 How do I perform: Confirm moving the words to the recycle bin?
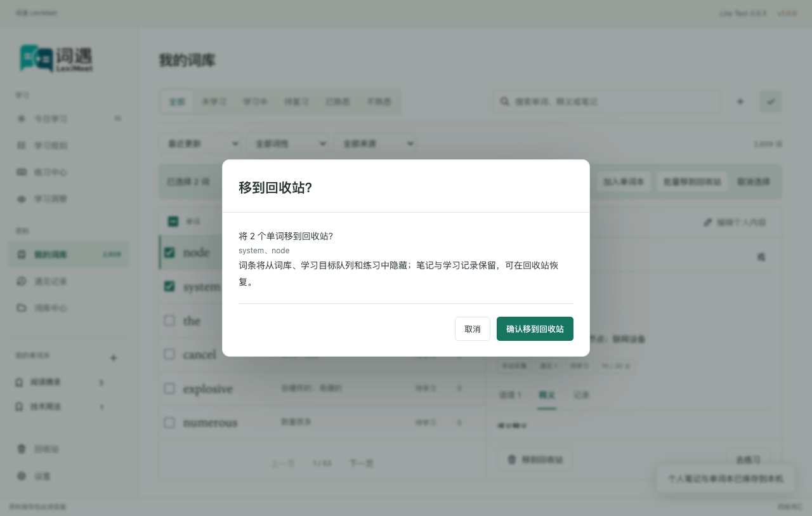[x=535, y=329]
